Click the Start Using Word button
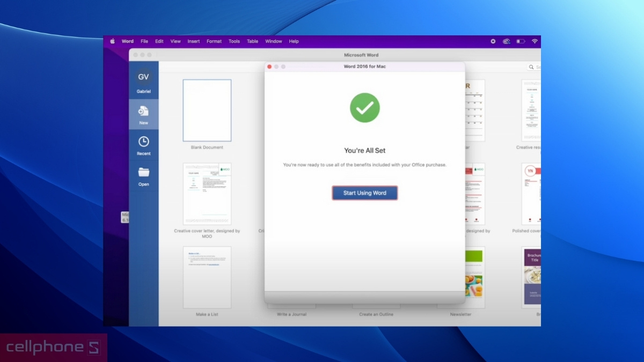Viewport: 644px width, 362px height. (x=365, y=193)
